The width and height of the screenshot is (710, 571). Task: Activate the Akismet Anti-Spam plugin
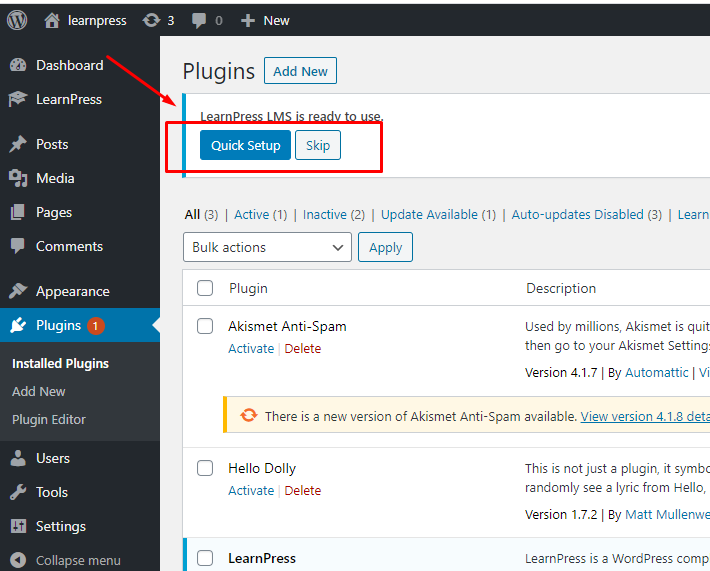coord(251,348)
